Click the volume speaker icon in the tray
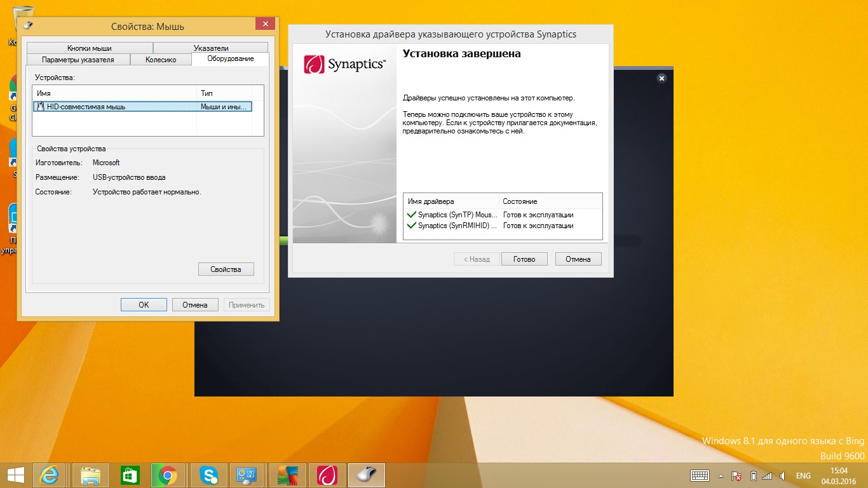 coord(783,476)
